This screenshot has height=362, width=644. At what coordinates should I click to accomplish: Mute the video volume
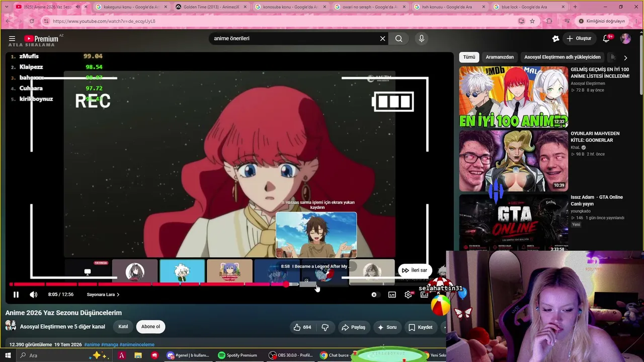[33, 295]
